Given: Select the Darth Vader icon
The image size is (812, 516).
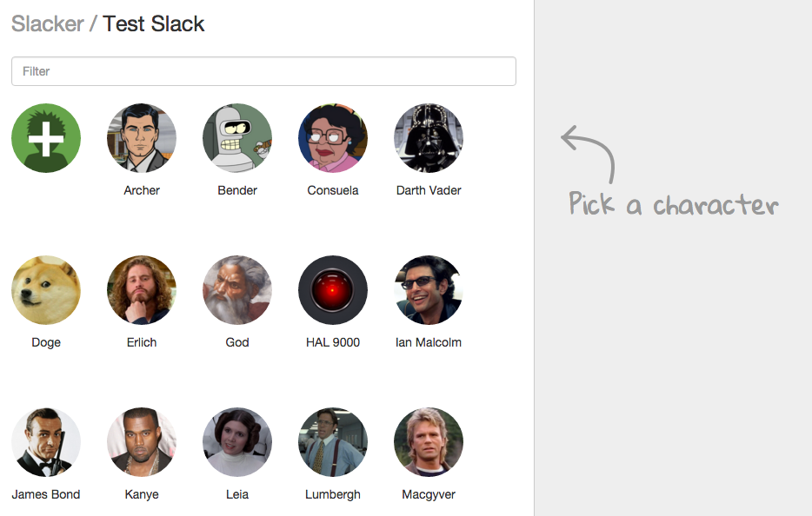Looking at the screenshot, I should pos(428,137).
